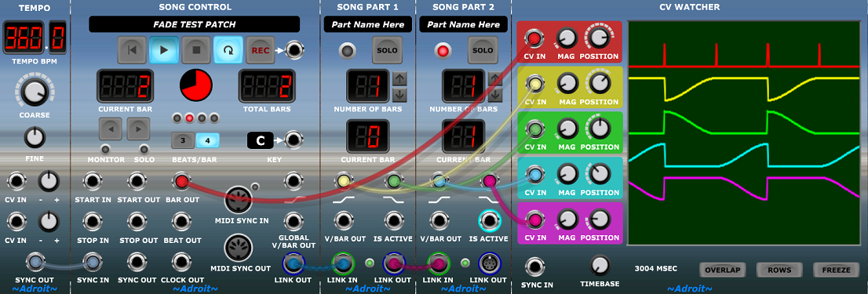Viewport: 868px width, 294px height.
Task: Click the OVERLAP button in CV Watcher
Action: click(722, 270)
